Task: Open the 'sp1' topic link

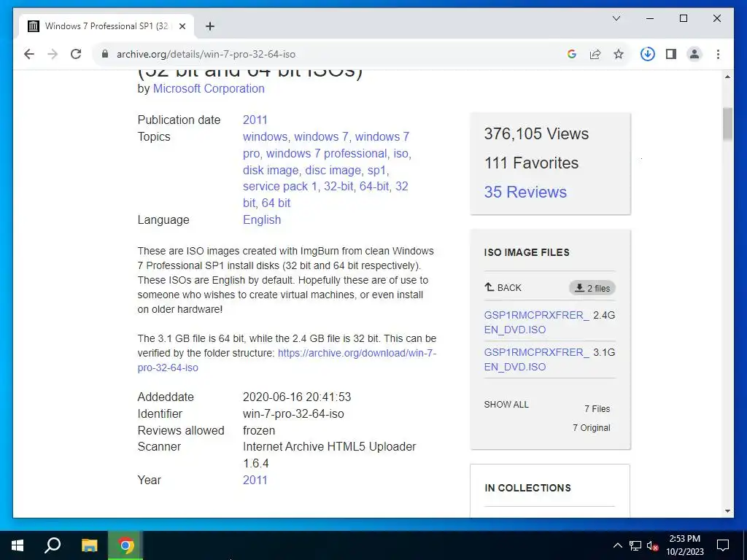Action: (377, 170)
